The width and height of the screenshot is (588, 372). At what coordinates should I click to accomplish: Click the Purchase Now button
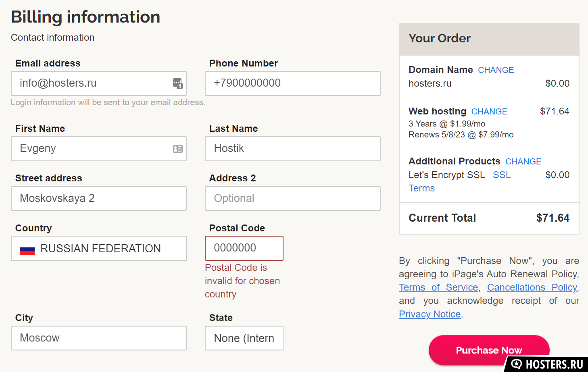coord(489,350)
